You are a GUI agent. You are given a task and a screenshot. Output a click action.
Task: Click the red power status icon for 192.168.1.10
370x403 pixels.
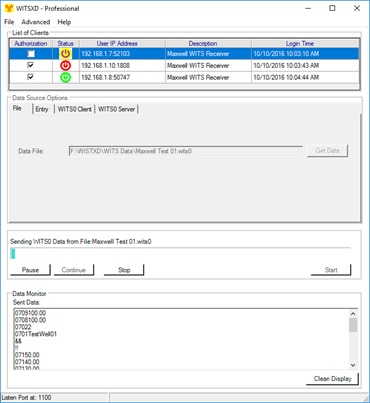point(66,65)
